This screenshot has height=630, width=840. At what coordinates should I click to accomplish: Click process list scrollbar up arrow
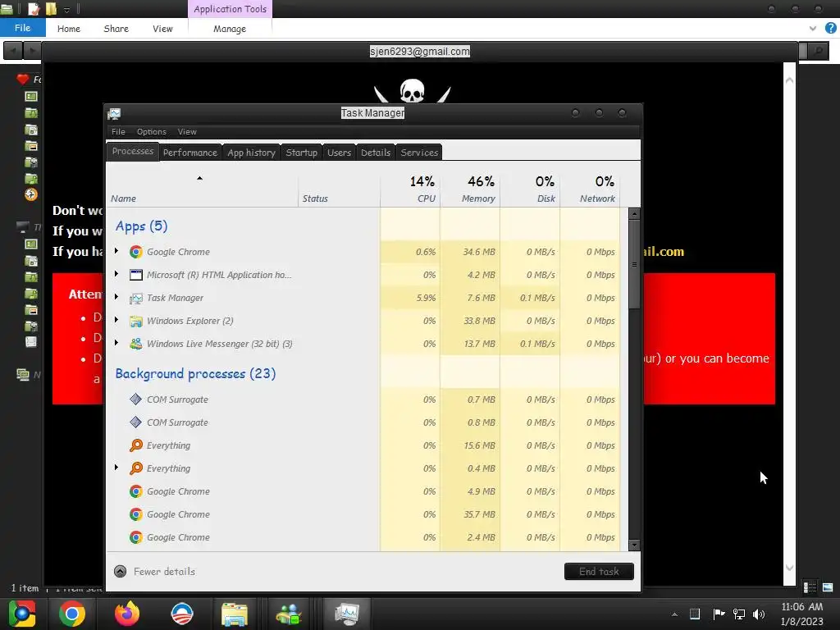click(x=634, y=214)
